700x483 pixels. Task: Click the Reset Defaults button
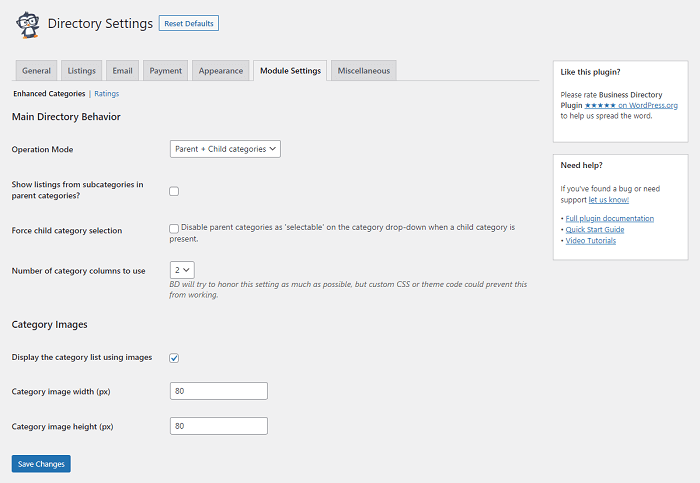(189, 23)
